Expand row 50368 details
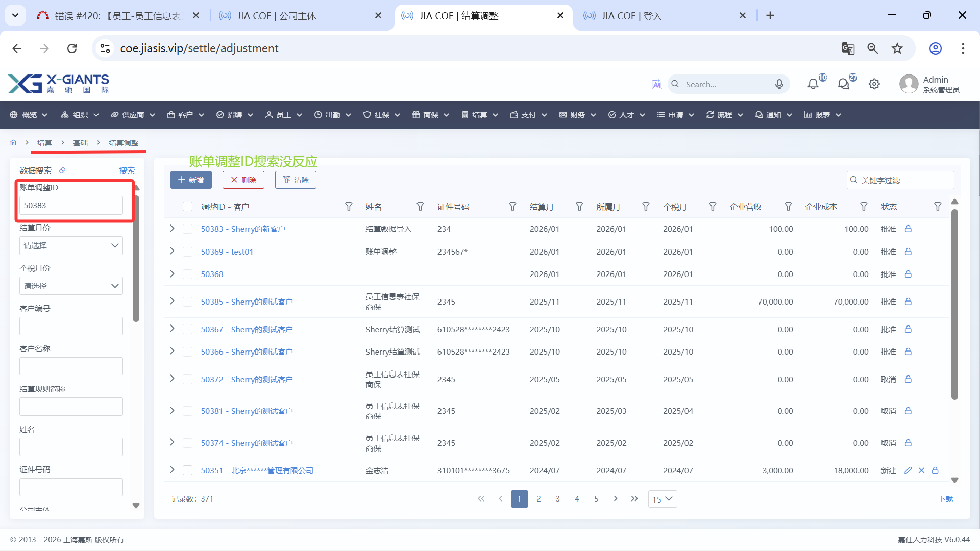Viewport: 980px width, 551px height. (172, 274)
